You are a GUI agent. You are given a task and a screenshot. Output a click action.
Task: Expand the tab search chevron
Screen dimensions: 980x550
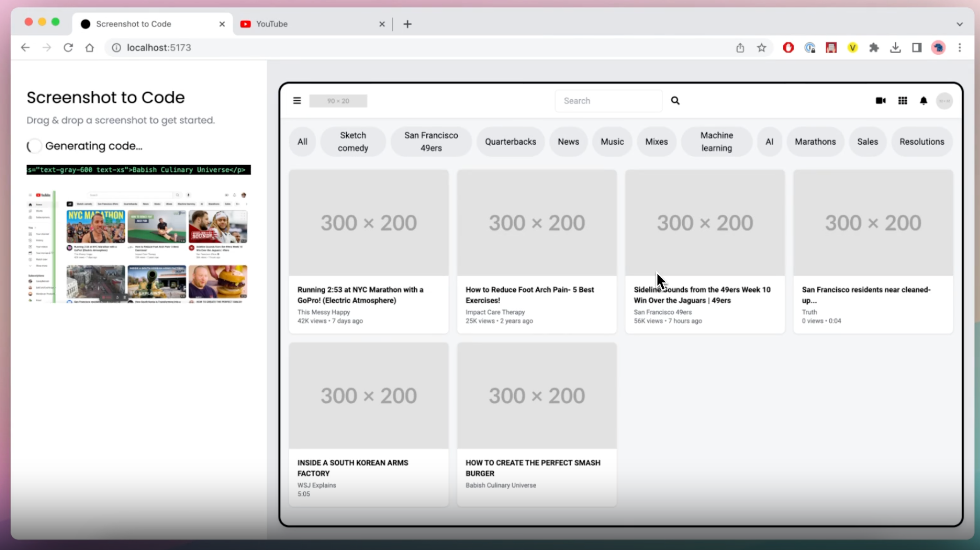[x=959, y=24]
